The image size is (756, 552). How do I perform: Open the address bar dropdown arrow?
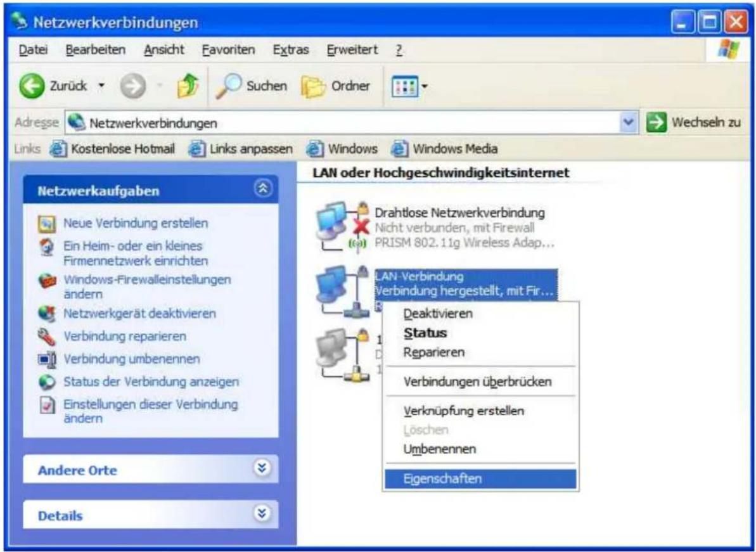click(x=628, y=122)
